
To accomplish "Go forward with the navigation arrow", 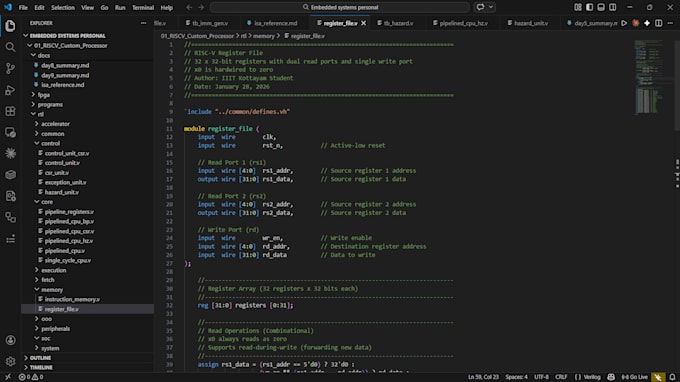I will (x=201, y=7).
